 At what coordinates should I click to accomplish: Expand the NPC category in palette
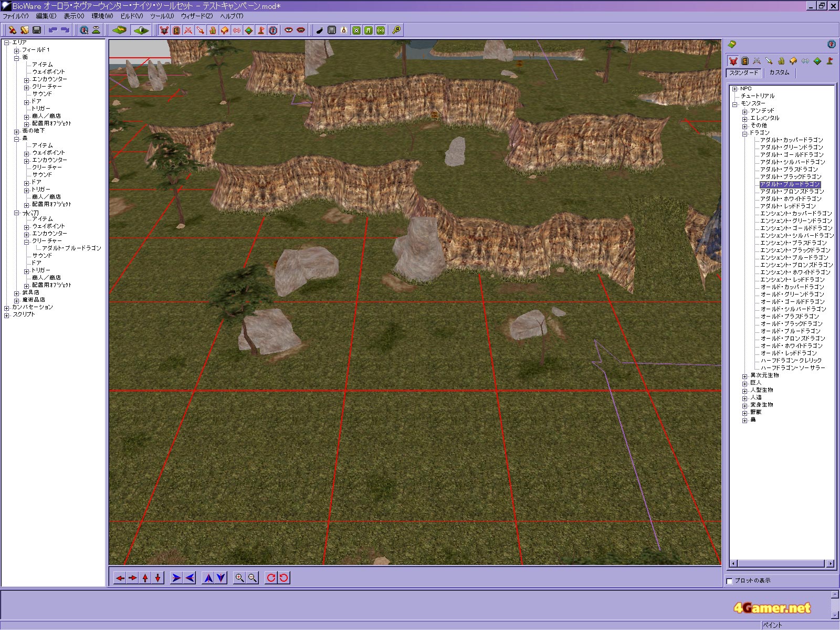(x=735, y=89)
